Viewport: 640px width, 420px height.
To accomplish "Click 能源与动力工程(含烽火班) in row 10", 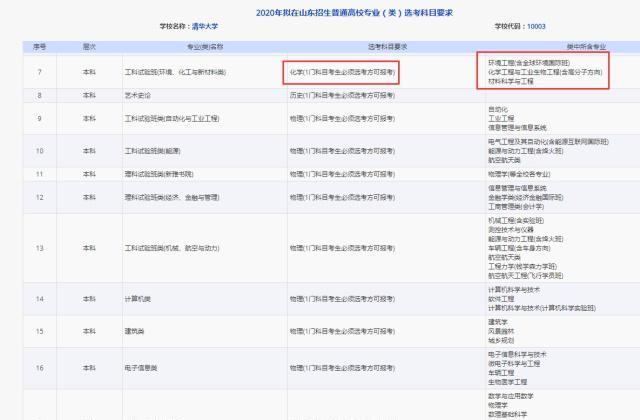I will coord(526,151).
